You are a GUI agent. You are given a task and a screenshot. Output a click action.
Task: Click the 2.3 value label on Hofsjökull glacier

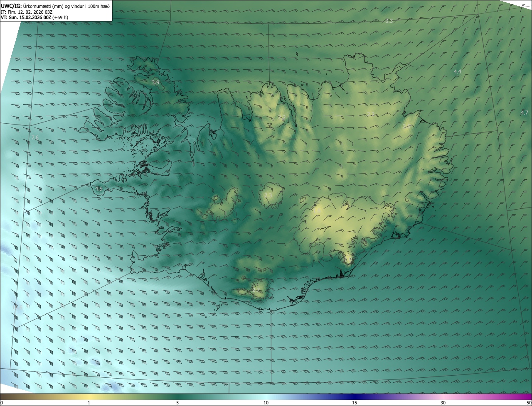tap(268, 195)
